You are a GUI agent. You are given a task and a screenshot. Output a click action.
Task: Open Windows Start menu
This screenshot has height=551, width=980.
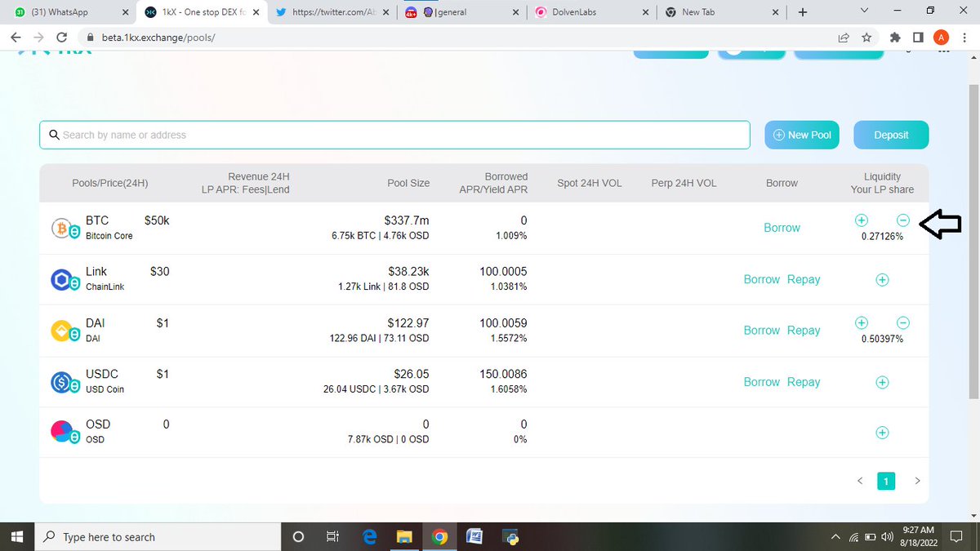click(x=18, y=536)
